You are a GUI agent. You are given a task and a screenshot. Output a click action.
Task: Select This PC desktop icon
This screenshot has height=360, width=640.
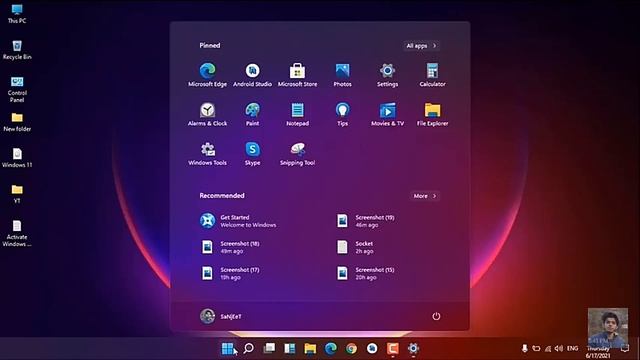tap(17, 13)
